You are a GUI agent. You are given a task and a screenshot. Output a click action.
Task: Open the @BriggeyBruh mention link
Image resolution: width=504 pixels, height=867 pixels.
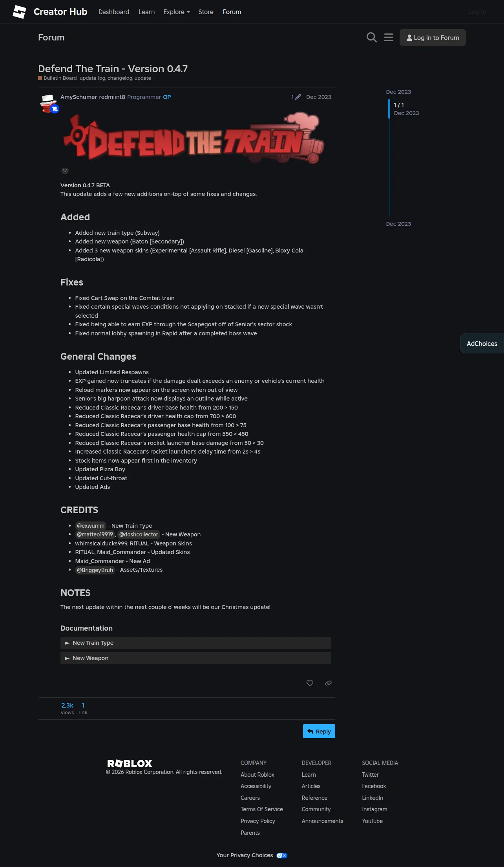click(x=95, y=570)
